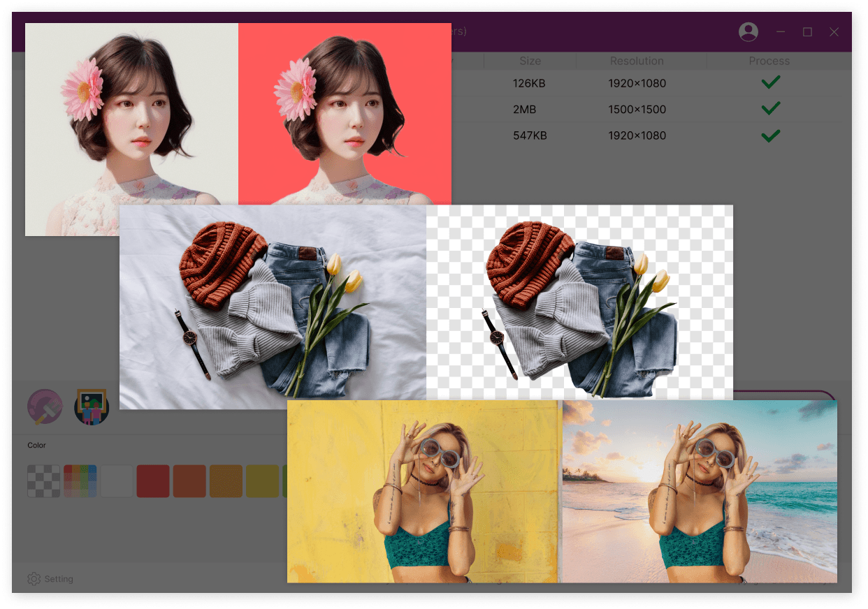Minimize the application window
868x609 pixels.
(x=781, y=32)
